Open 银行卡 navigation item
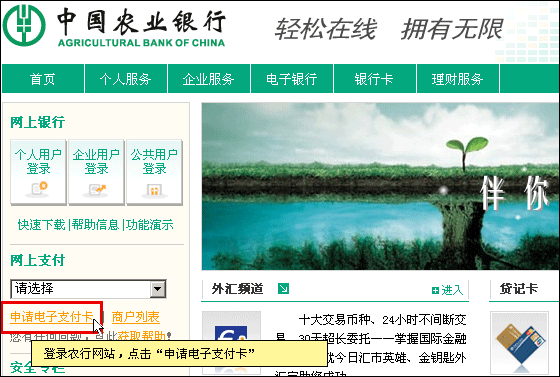This screenshot has height=377, width=560. click(x=374, y=79)
